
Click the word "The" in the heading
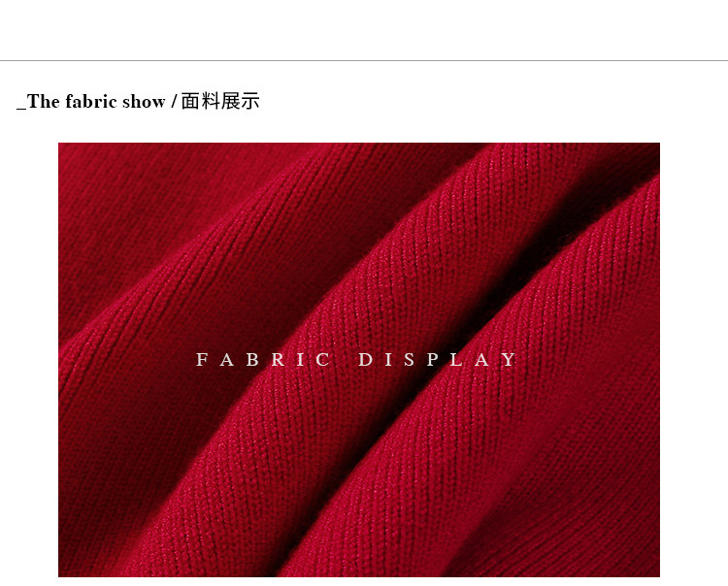43,102
